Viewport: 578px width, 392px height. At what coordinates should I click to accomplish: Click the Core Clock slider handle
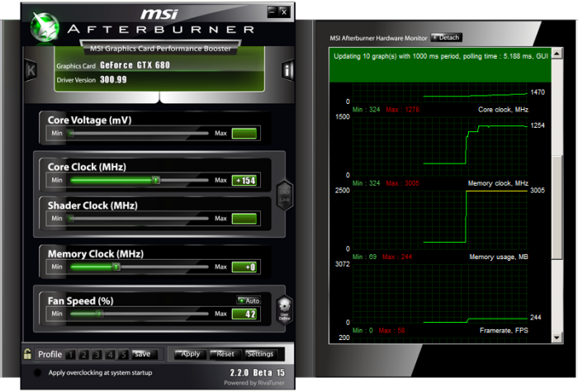click(x=155, y=180)
